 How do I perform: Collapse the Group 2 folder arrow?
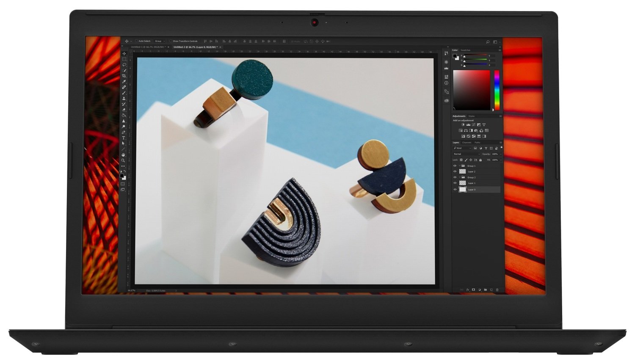tap(459, 177)
